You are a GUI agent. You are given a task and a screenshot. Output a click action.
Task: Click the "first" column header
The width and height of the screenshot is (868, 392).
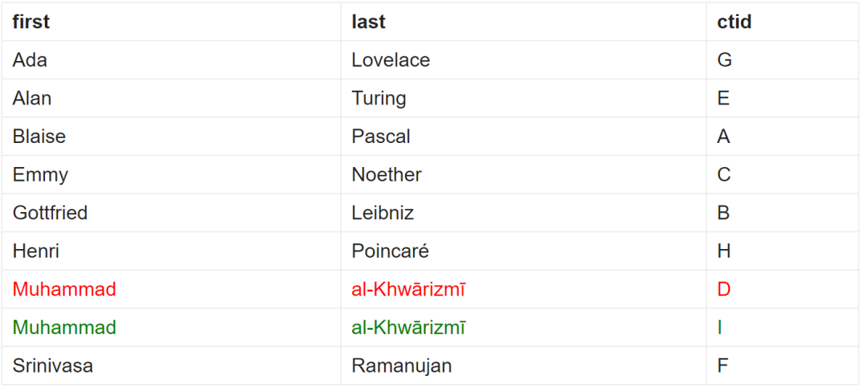31,22
